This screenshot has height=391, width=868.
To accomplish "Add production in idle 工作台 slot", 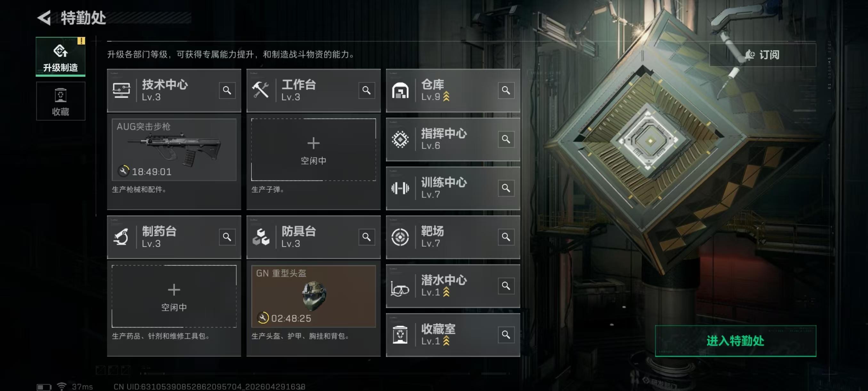I will (x=313, y=150).
